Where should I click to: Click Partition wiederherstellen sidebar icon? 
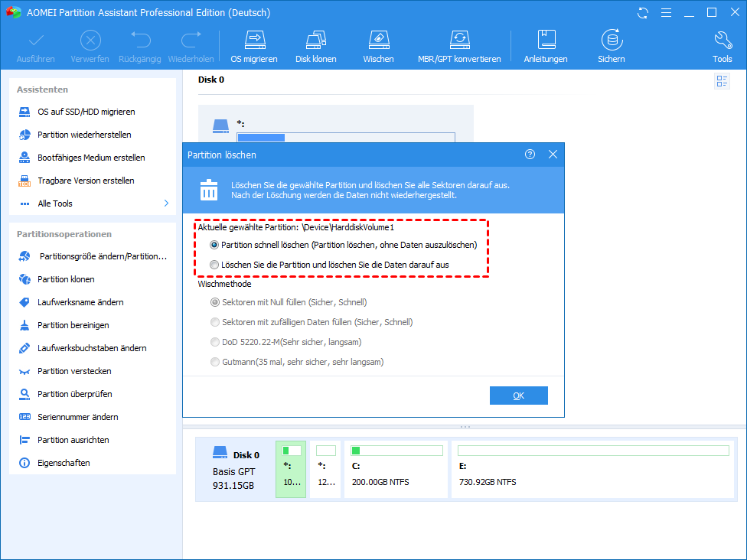[24, 135]
